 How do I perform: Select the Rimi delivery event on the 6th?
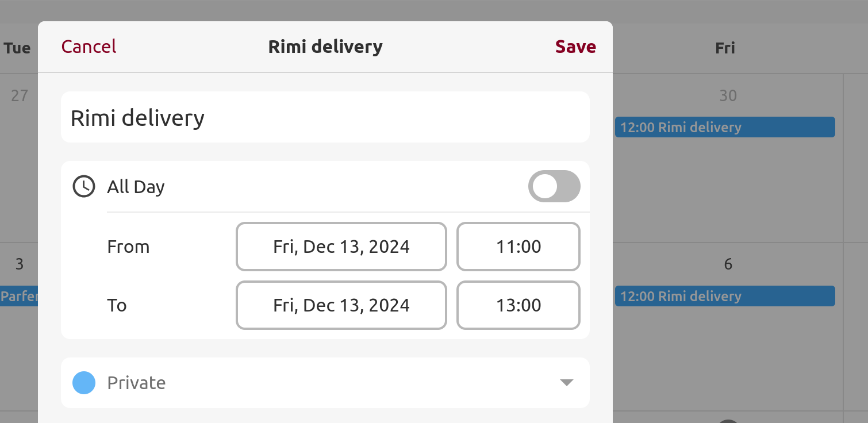[724, 297]
